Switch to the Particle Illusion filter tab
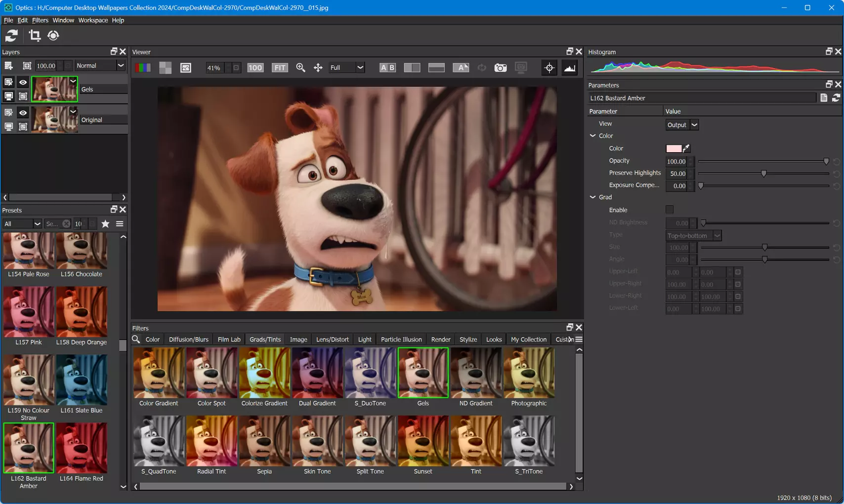The height and width of the screenshot is (504, 844). [401, 339]
